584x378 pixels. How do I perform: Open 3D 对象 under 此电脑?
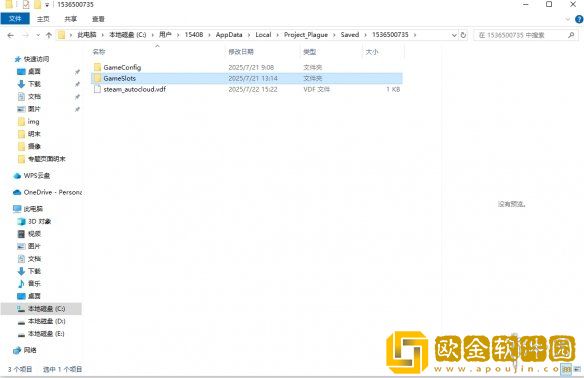point(39,221)
